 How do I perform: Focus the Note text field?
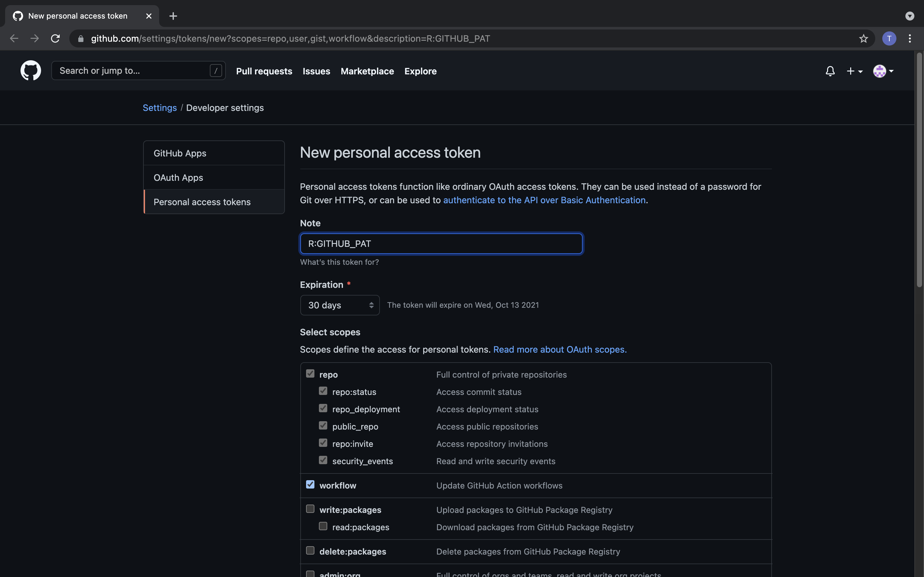[x=441, y=244]
